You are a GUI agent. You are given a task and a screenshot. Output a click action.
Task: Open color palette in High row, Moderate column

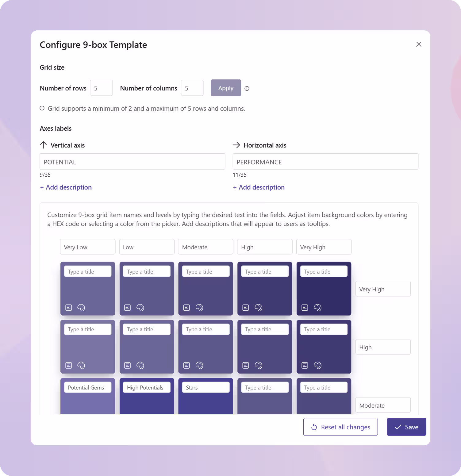click(x=199, y=365)
